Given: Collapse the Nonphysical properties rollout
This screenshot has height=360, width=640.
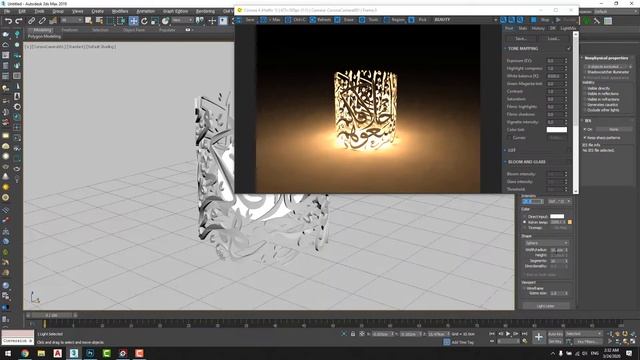Looking at the screenshot, I should click(x=607, y=58).
